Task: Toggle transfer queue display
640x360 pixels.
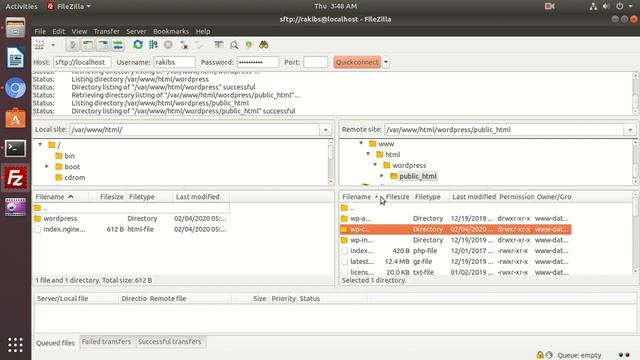Action: (118, 45)
